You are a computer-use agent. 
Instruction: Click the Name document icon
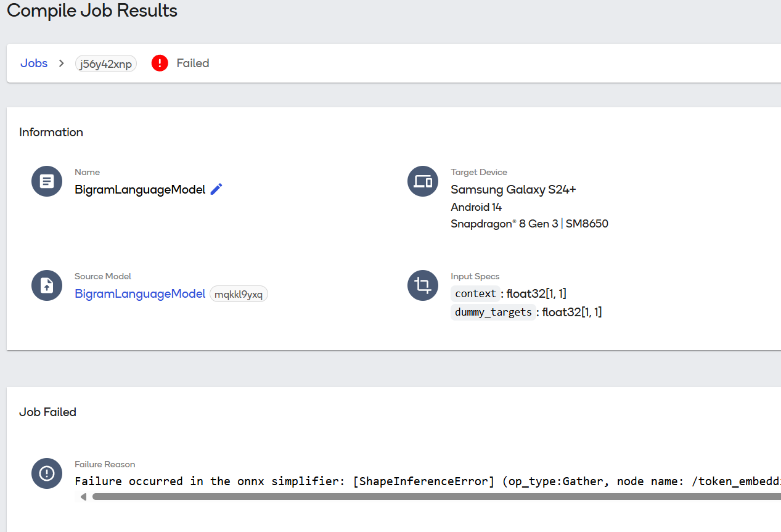(47, 181)
